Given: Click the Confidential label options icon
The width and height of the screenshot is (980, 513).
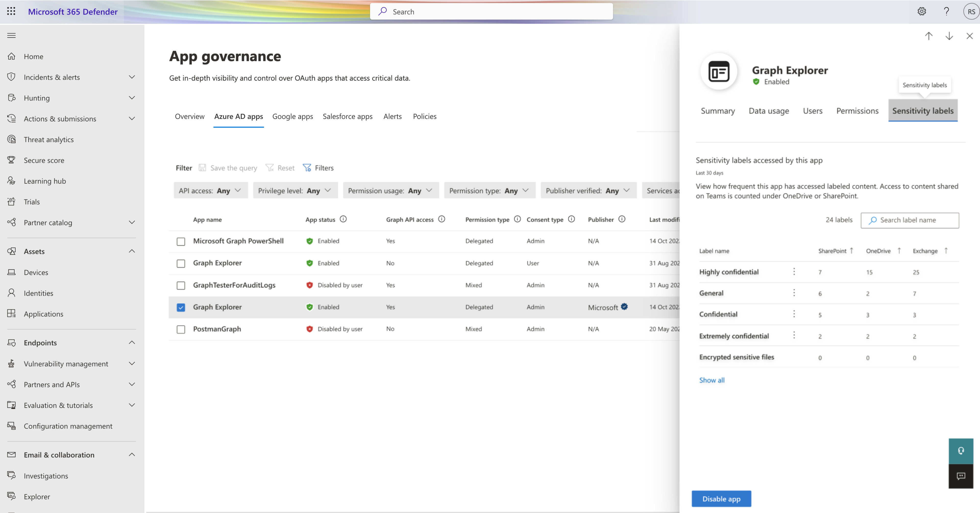Looking at the screenshot, I should [793, 314].
